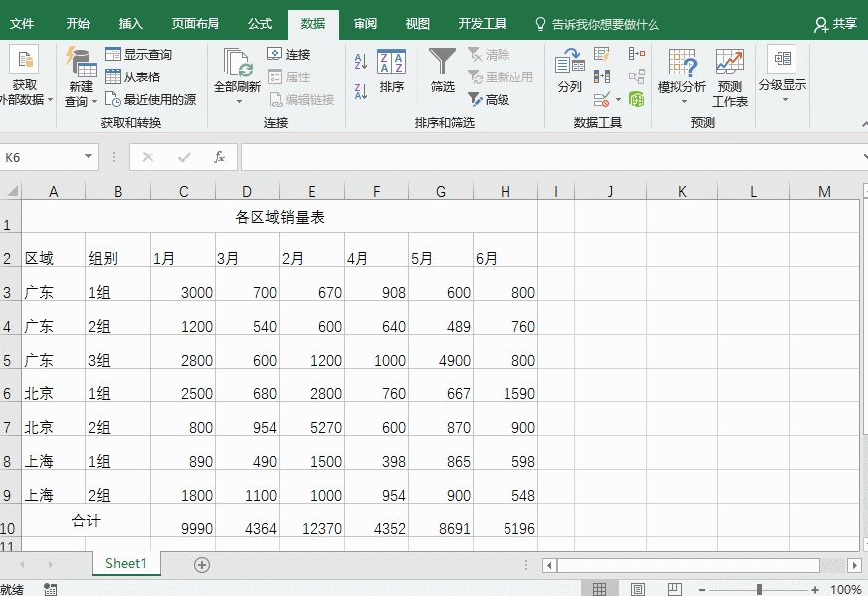Expand the 新建查询 new query dropdown

(x=80, y=101)
